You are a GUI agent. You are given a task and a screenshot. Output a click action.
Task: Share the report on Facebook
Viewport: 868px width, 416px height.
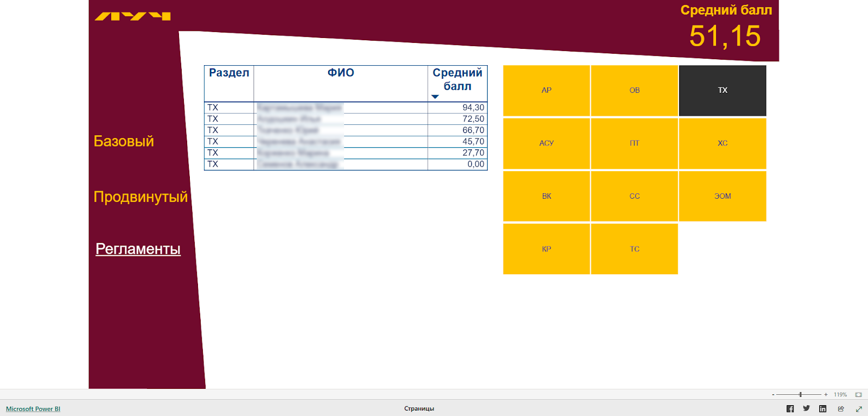(790, 409)
